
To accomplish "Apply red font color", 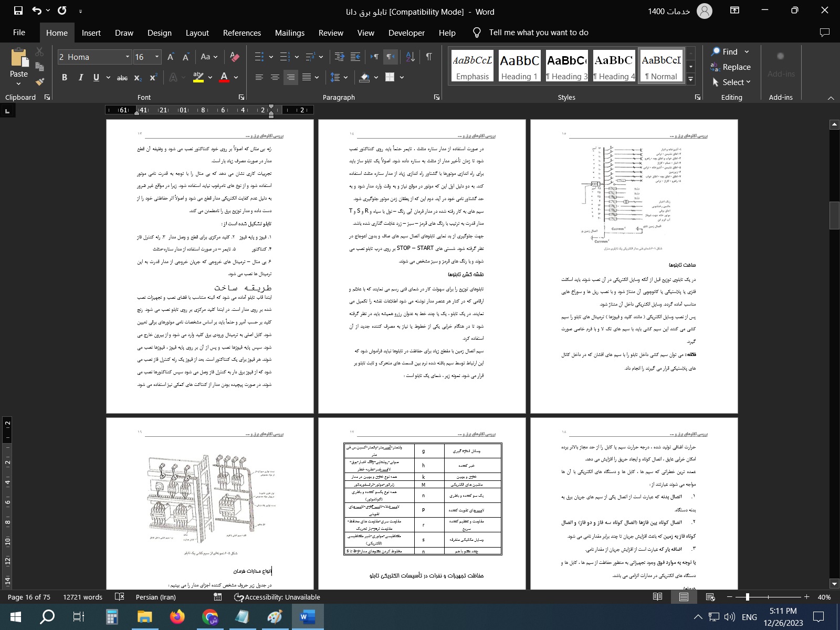I will pos(224,78).
